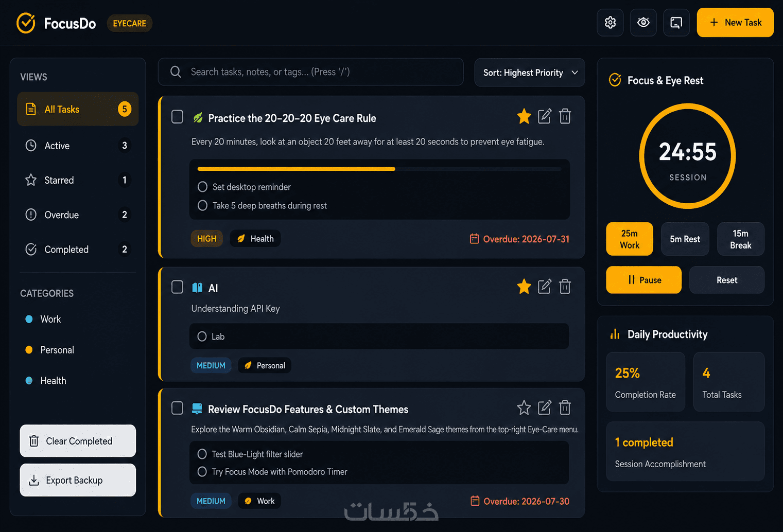This screenshot has height=532, width=783.
Task: Open the settings gear icon
Action: coord(610,23)
